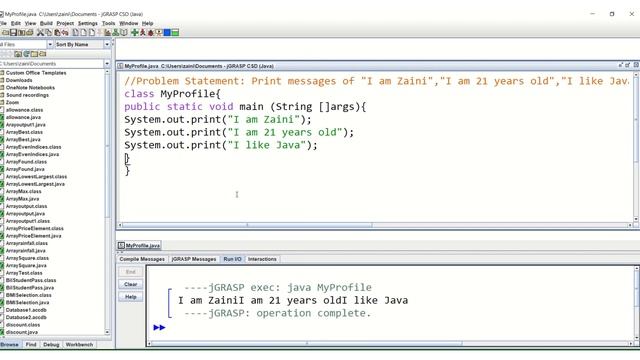The image size is (640, 360).
Task: Switch to the Workbench tab
Action: point(79,344)
